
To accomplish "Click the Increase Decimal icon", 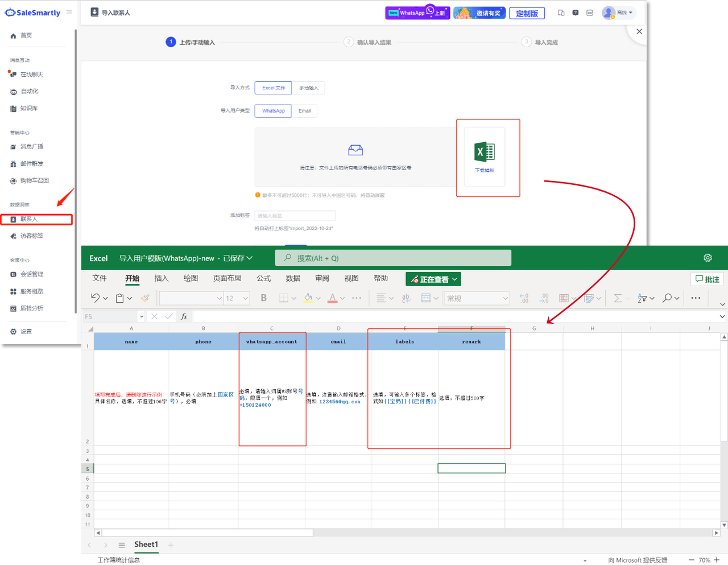I will point(524,298).
